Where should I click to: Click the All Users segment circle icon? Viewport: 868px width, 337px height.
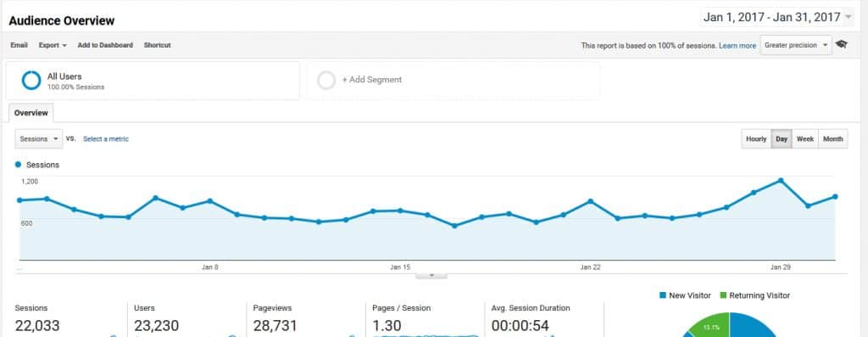coord(31,81)
